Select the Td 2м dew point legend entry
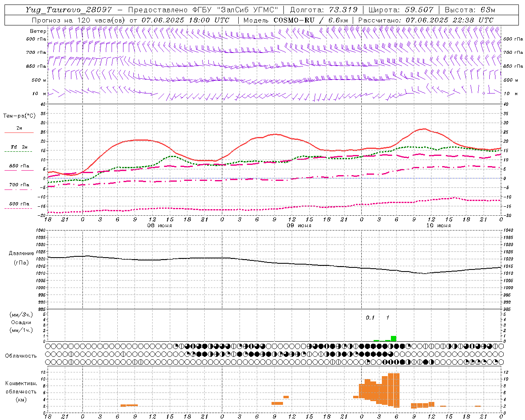 click(19, 147)
